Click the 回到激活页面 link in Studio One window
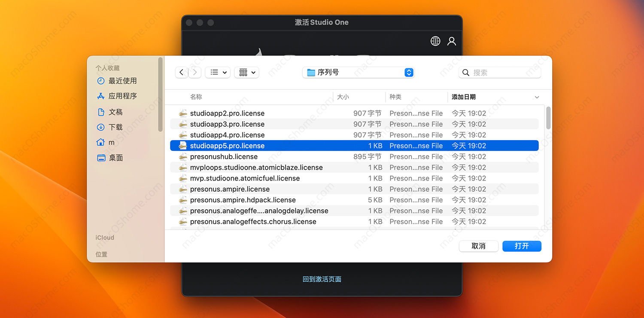Screen dimensions: 644x318 pyautogui.click(x=322, y=279)
